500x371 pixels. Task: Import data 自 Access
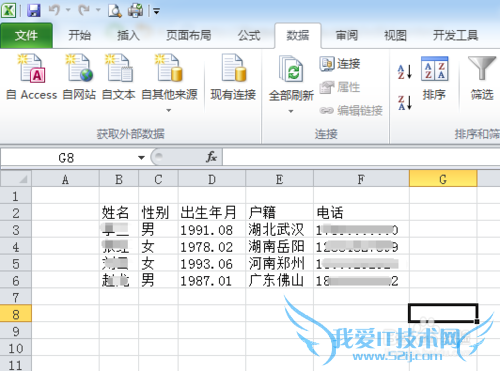(32, 77)
